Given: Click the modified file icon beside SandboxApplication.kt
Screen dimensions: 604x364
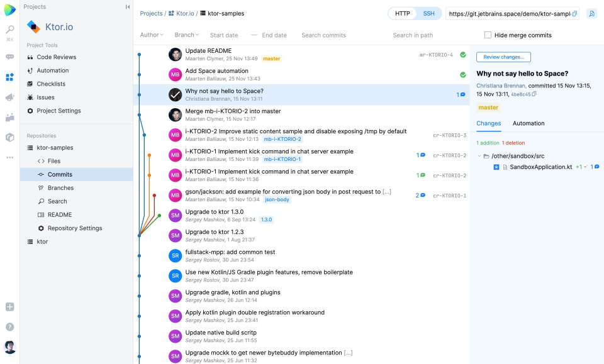Looking at the screenshot, I should click(496, 167).
